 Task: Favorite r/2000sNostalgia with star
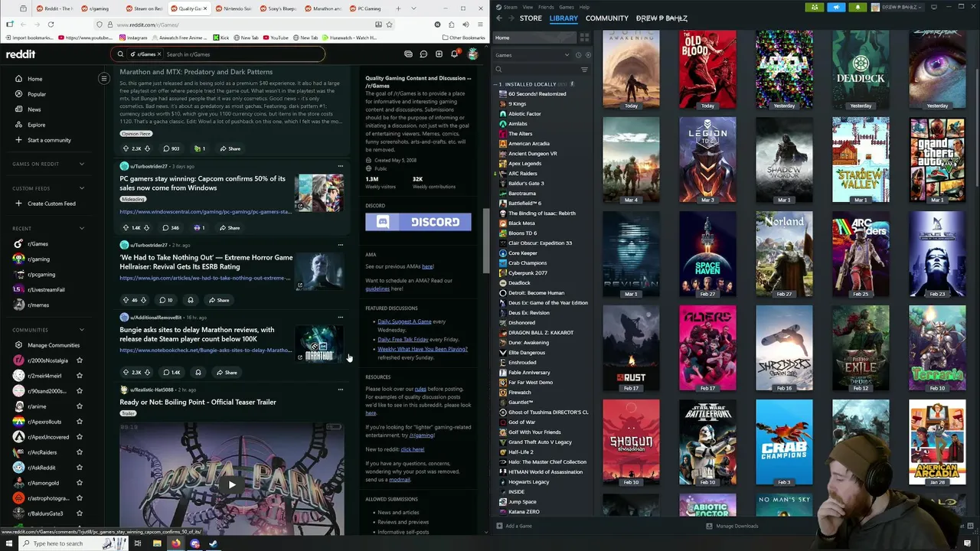79,360
